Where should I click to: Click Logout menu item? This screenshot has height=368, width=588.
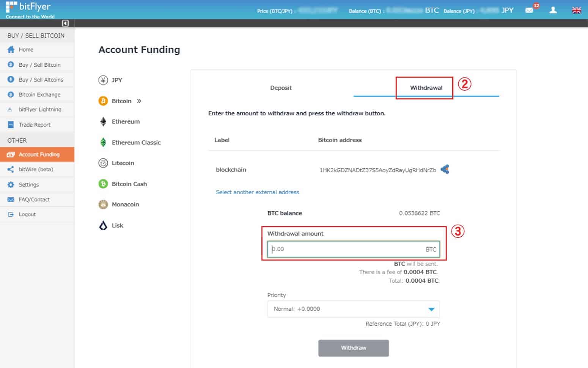point(37,214)
